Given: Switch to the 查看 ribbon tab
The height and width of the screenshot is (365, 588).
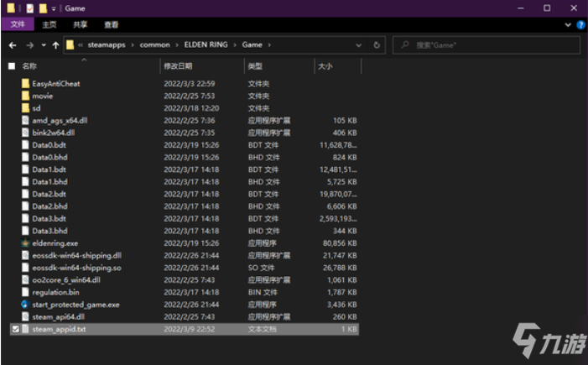Looking at the screenshot, I should 112,25.
